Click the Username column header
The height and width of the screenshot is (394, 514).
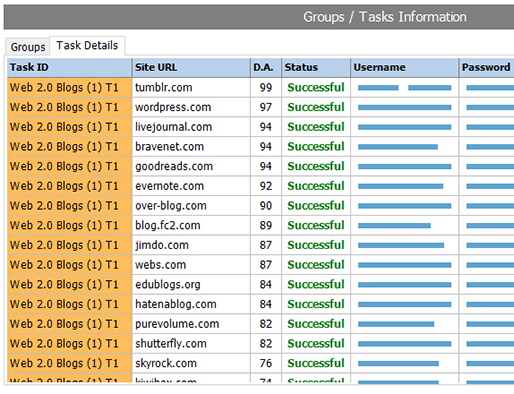point(404,67)
